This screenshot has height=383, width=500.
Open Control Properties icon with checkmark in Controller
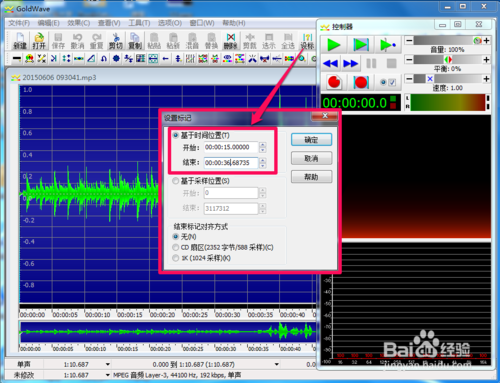pyautogui.click(x=388, y=82)
